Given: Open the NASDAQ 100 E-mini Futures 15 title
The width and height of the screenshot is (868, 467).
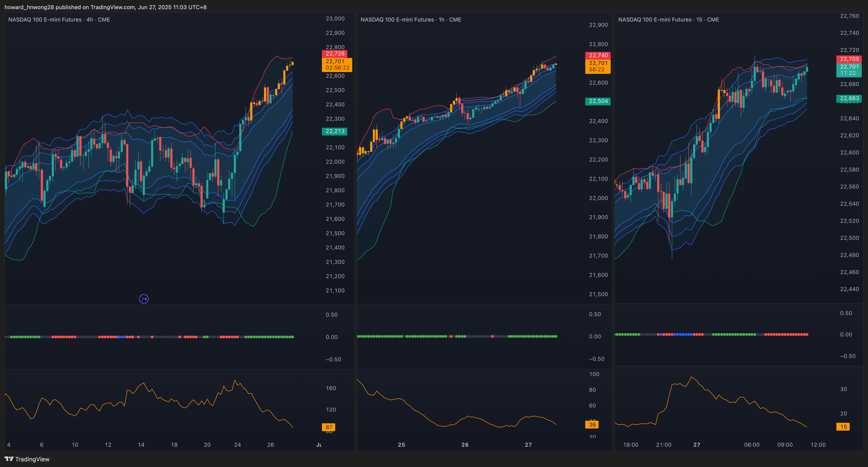Looking at the screenshot, I should [669, 19].
